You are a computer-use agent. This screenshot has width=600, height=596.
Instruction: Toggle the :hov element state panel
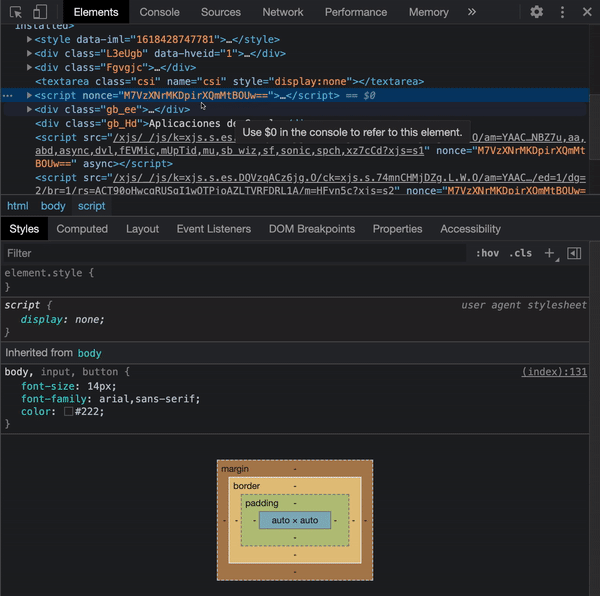487,253
